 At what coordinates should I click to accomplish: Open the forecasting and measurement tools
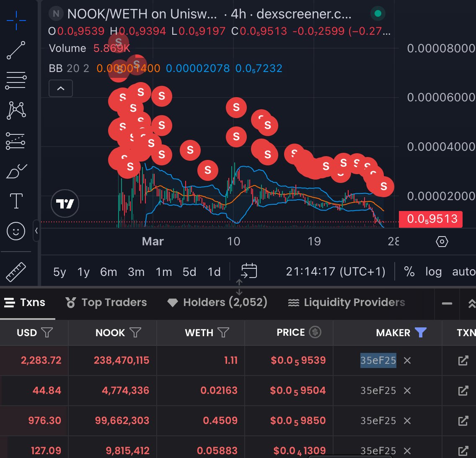coord(16,141)
